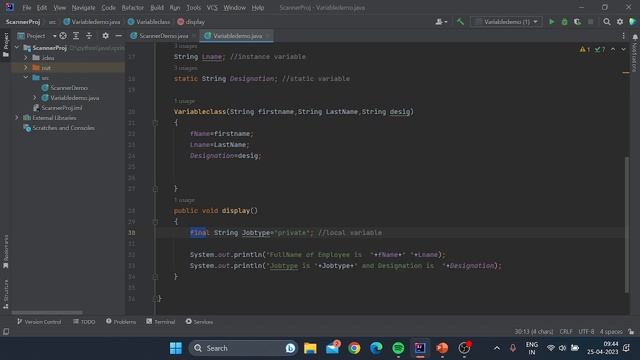The height and width of the screenshot is (360, 640).
Task: Open Google Chrome from the taskbar
Action: click(x=354, y=348)
